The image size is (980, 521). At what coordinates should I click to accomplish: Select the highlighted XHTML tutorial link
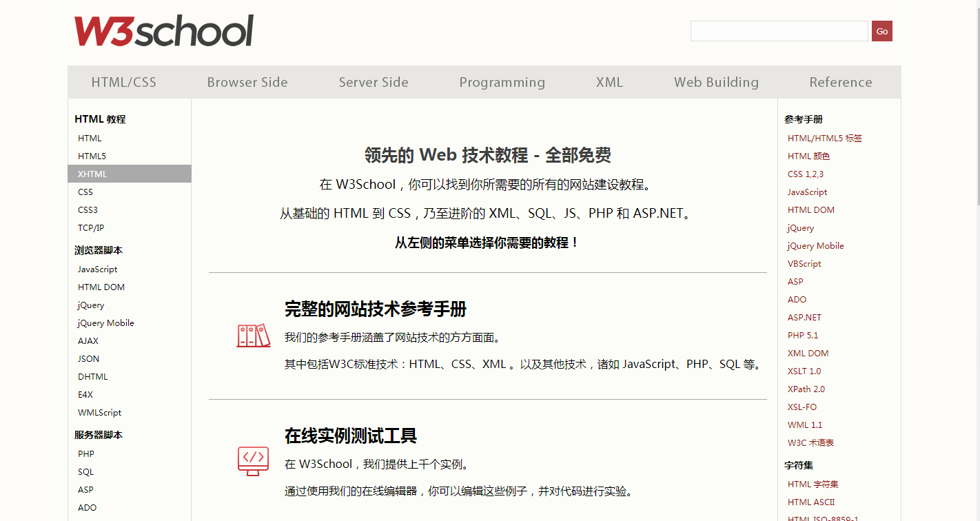coord(130,174)
